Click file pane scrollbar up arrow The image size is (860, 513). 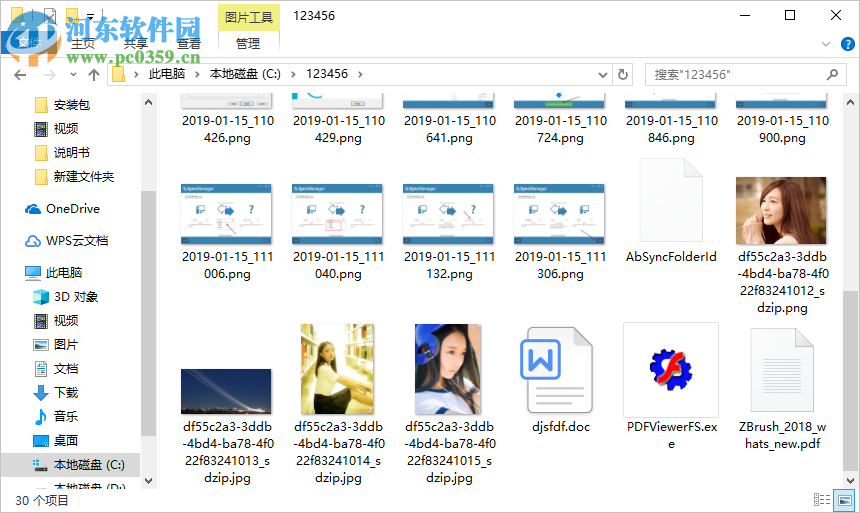(x=850, y=102)
